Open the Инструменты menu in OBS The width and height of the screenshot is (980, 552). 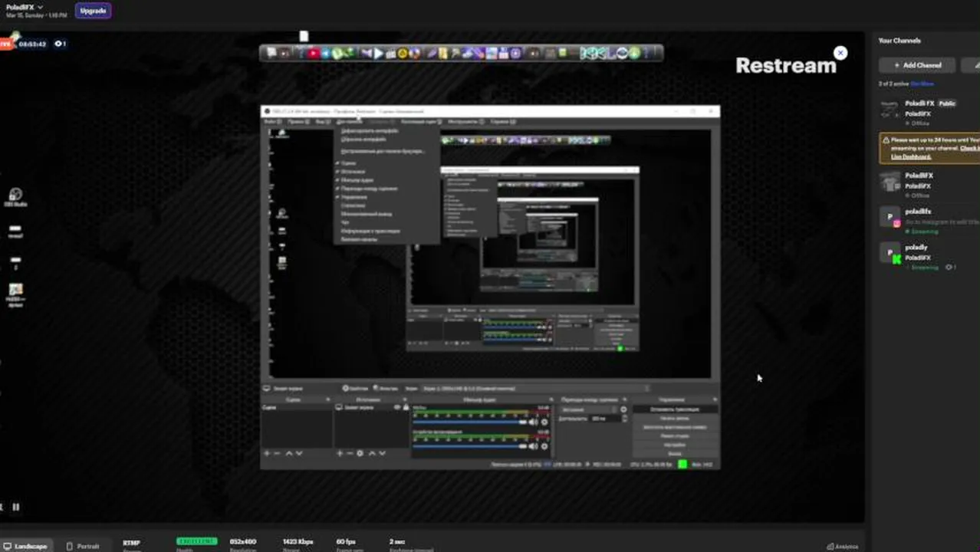(x=465, y=122)
